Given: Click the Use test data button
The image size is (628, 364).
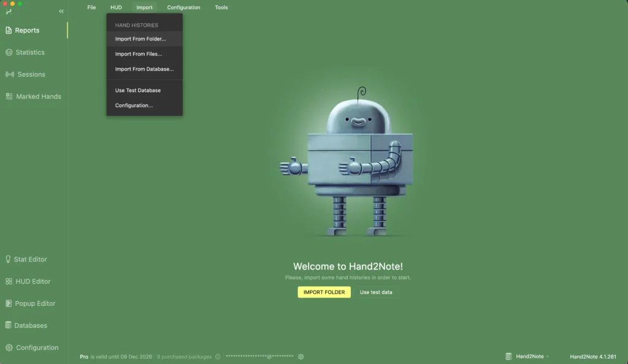Looking at the screenshot, I should [376, 292].
